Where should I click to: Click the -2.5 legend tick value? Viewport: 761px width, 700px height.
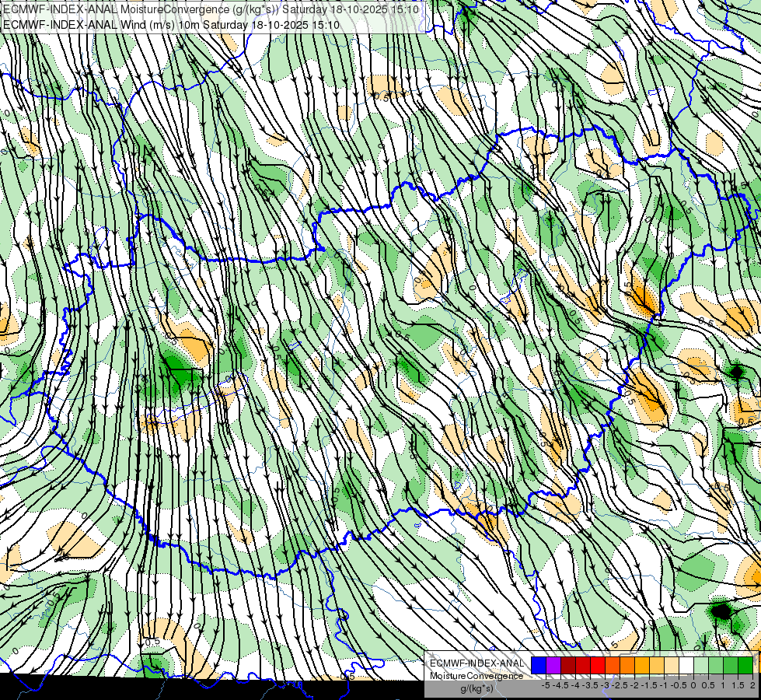pos(620,685)
